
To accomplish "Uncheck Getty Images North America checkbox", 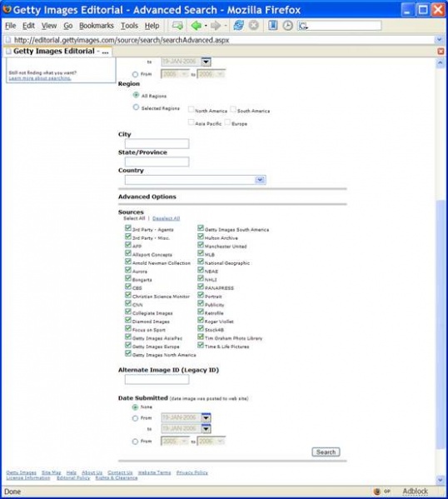I will tap(128, 353).
